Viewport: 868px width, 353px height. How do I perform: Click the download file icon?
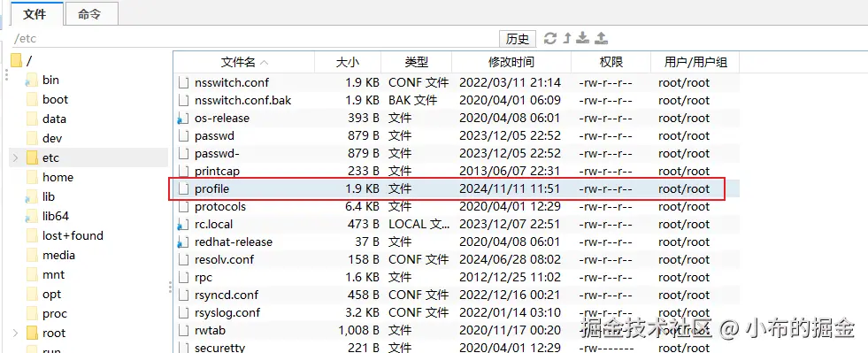pos(582,38)
